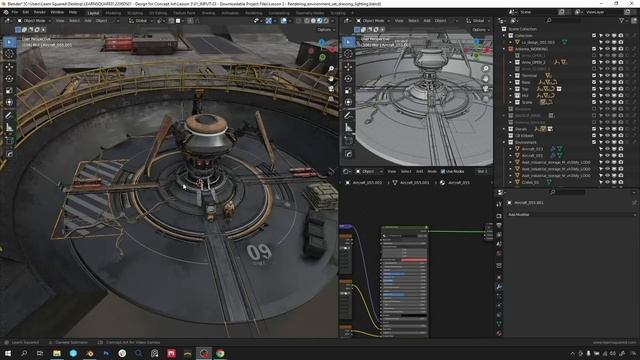Click zoom gizmo in left viewport
The height and width of the screenshot is (360, 640).
tap(331, 69)
